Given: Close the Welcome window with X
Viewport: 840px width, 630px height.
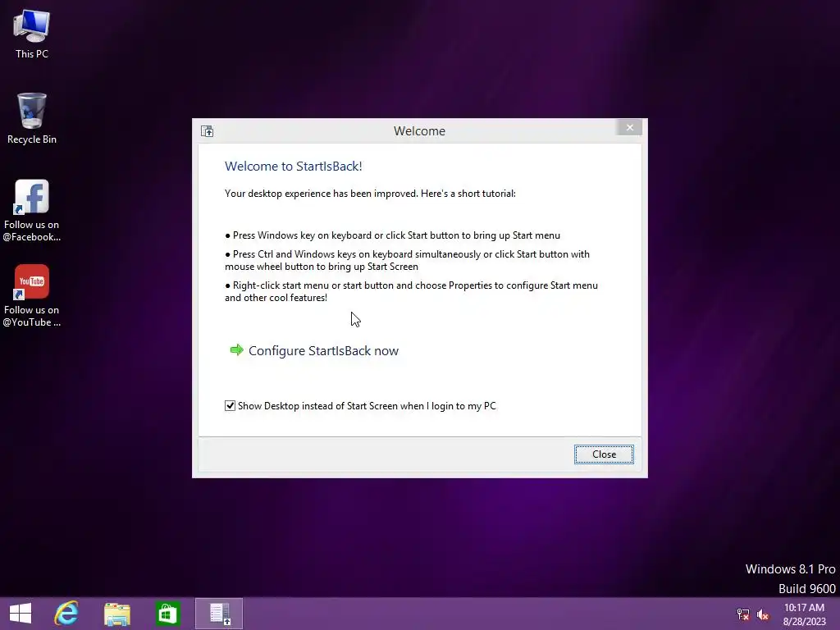Looking at the screenshot, I should pyautogui.click(x=629, y=127).
